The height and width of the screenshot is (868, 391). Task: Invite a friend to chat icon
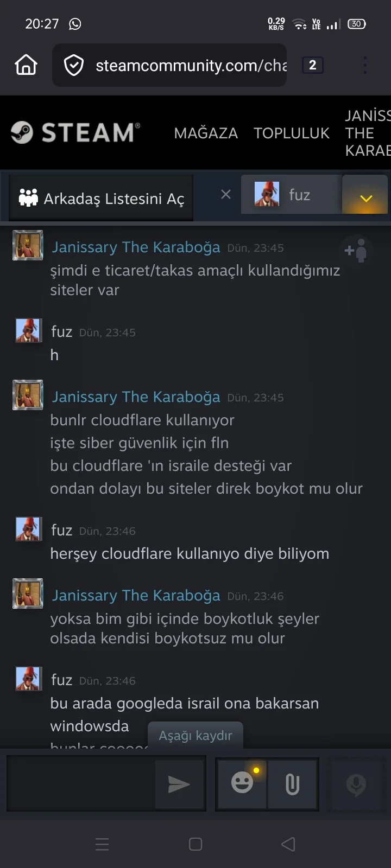click(x=356, y=250)
